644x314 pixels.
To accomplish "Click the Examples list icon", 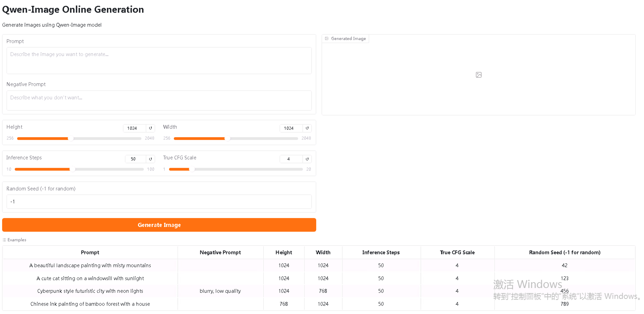I will click(4, 240).
